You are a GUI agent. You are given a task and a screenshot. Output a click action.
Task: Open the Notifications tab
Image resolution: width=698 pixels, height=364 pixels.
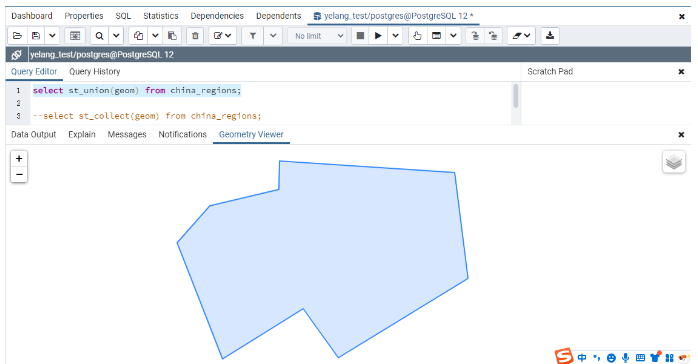183,134
